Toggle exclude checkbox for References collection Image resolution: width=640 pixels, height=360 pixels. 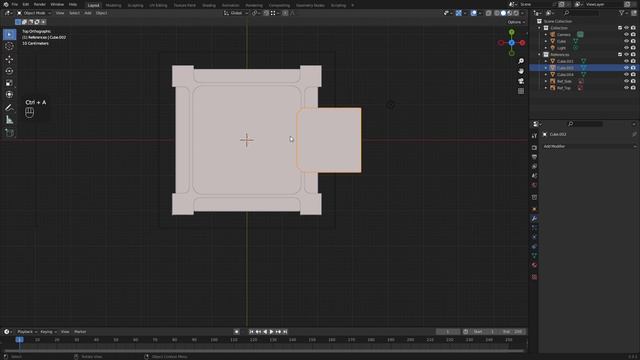click(620, 54)
